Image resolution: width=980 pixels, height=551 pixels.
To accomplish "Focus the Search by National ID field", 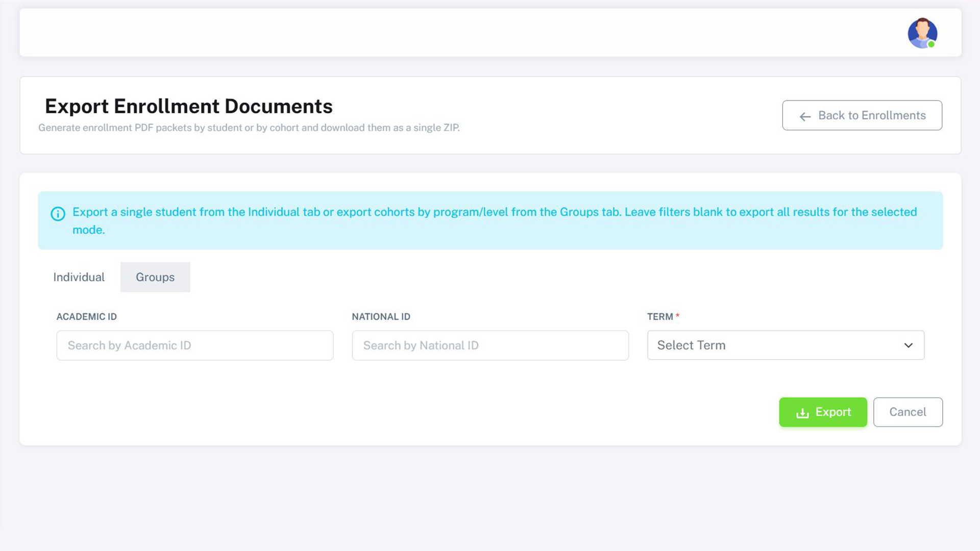I will click(490, 345).
